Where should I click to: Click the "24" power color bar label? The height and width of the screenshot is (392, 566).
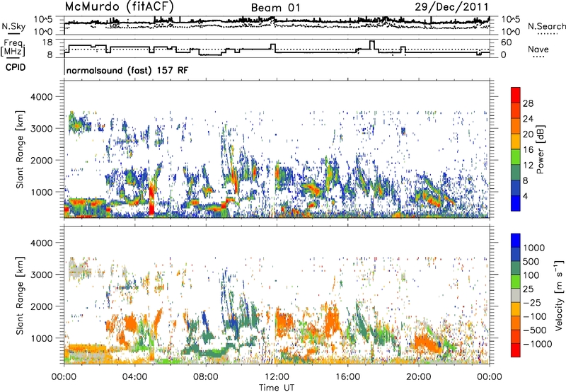click(x=528, y=119)
